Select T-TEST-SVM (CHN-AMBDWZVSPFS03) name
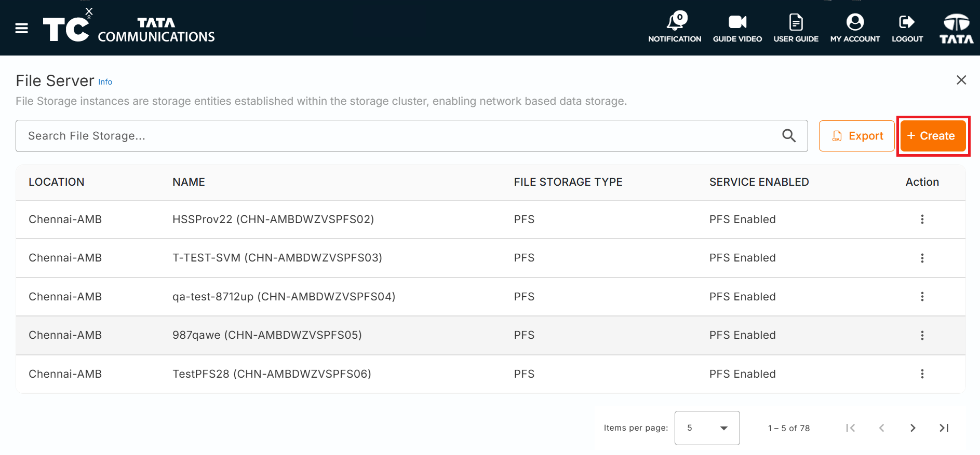The image size is (980, 455). 277,258
